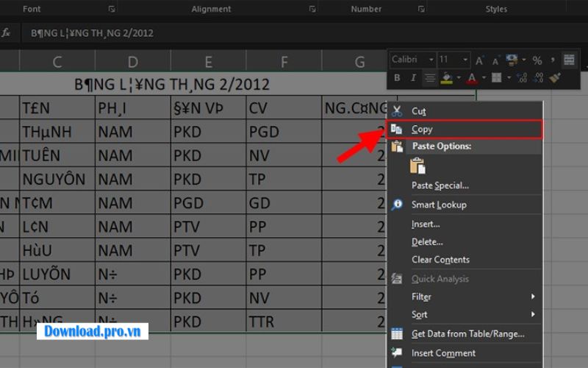Click Quick Analysis menu entry
Image resolution: width=588 pixels, height=368 pixels.
[465, 279]
